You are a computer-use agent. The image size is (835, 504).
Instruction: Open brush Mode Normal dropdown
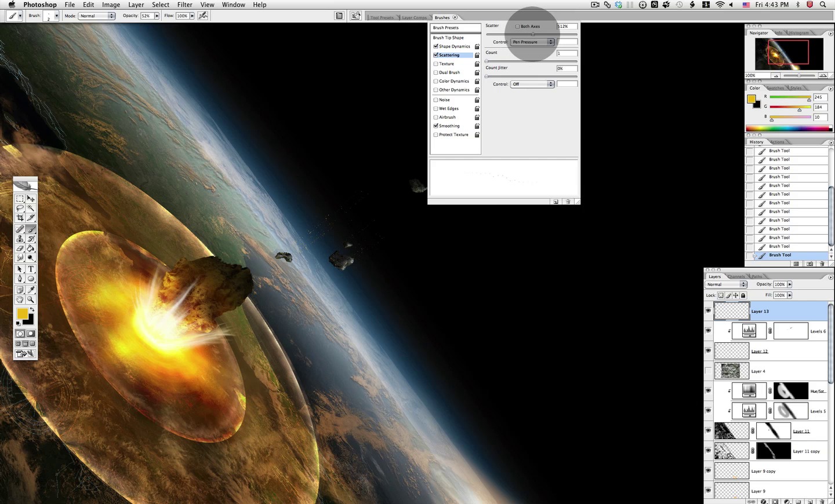(x=97, y=16)
